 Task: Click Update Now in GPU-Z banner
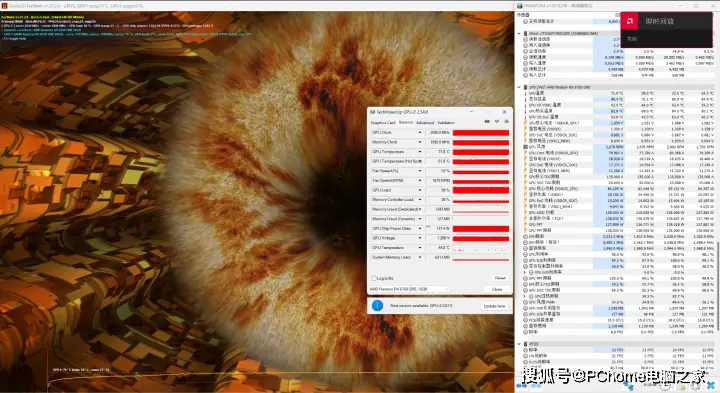(495, 306)
